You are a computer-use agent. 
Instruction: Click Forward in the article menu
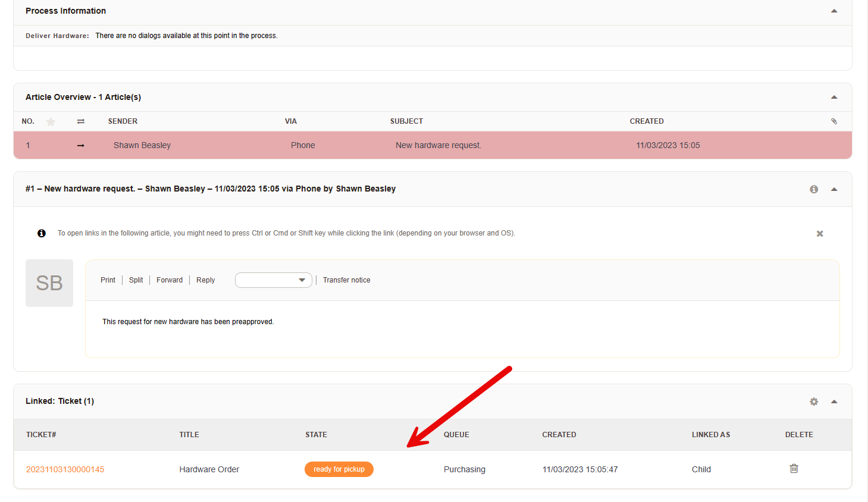tap(170, 280)
